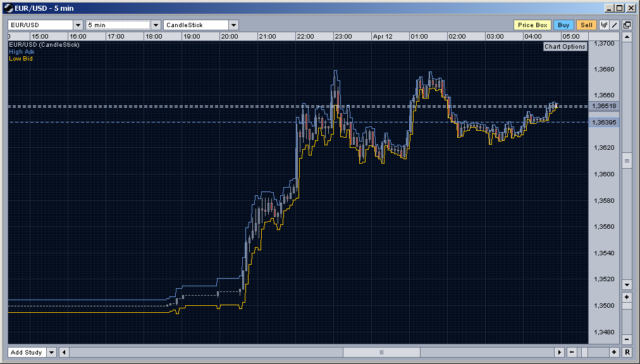The image size is (640, 364).
Task: Open the CandleStick chart type dropdown
Action: click(233, 25)
